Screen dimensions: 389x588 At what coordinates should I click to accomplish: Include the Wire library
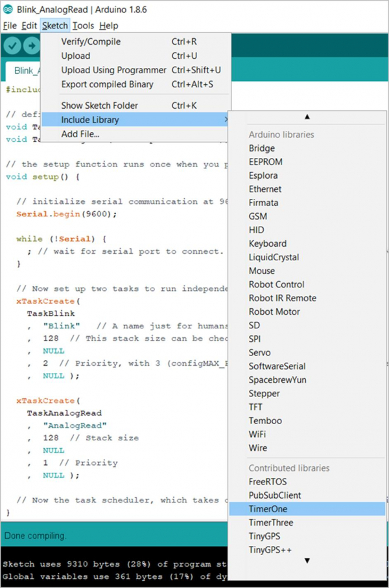[x=307, y=447]
